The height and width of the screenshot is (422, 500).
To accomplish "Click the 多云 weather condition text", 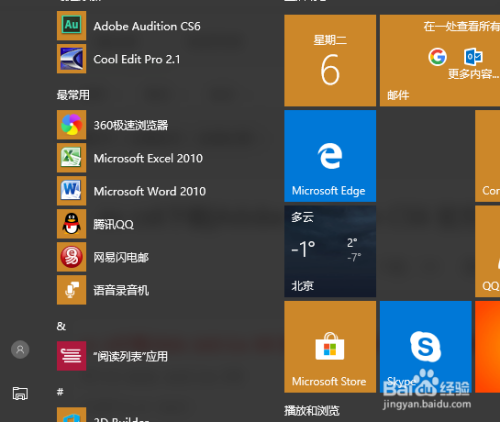I will [302, 217].
